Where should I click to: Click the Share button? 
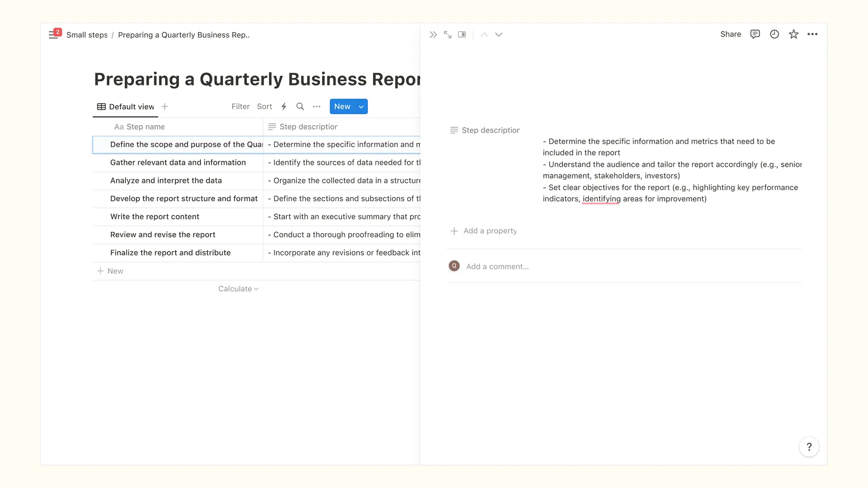tap(730, 34)
